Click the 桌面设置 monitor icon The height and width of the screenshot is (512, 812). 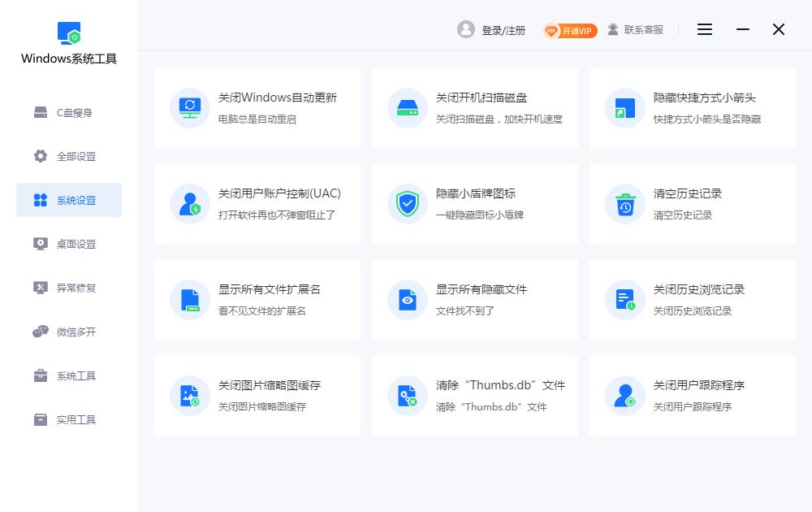click(x=41, y=244)
